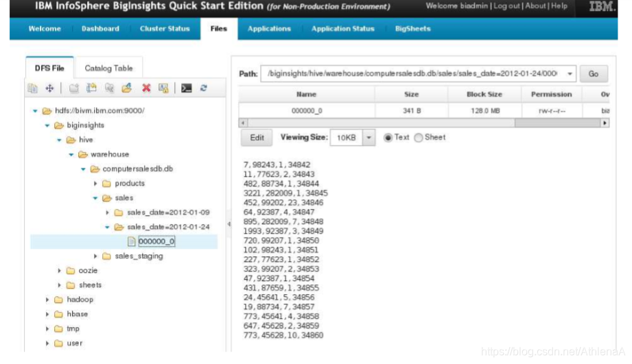Image resolution: width=632 pixels, height=364 pixels.
Task: Switch to the BigSheets tab
Action: click(412, 29)
